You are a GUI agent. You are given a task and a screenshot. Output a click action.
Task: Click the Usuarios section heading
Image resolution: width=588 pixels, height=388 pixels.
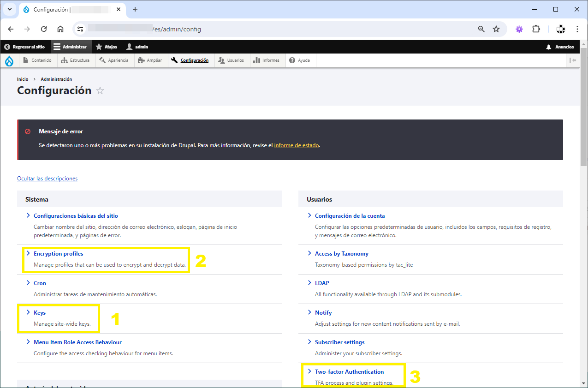320,199
